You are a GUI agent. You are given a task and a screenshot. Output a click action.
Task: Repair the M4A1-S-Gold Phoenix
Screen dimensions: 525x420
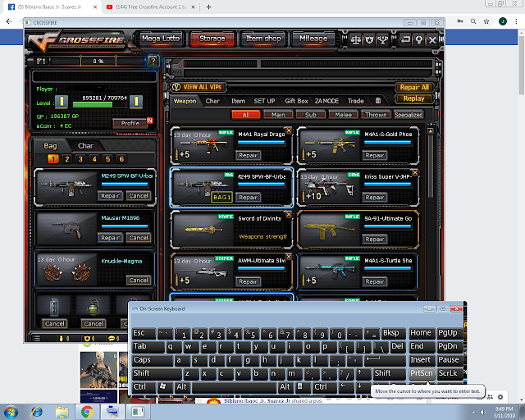375,155
